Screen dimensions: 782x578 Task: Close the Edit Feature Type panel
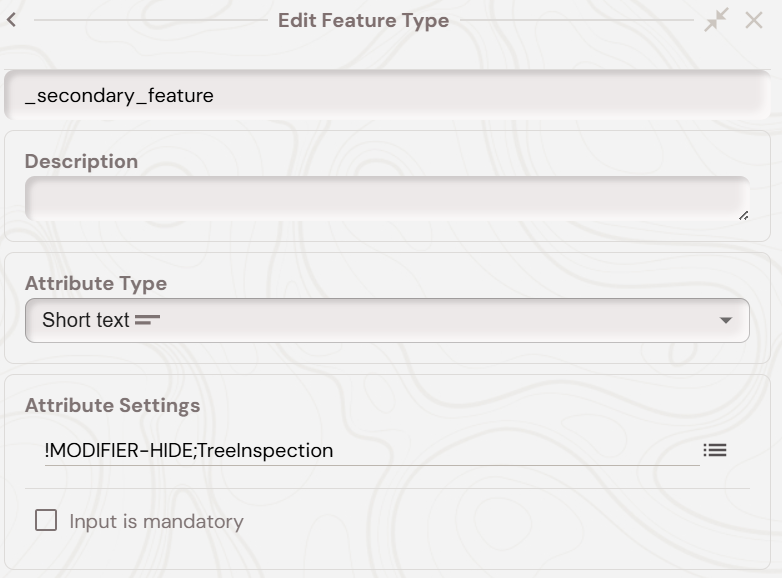[754, 20]
